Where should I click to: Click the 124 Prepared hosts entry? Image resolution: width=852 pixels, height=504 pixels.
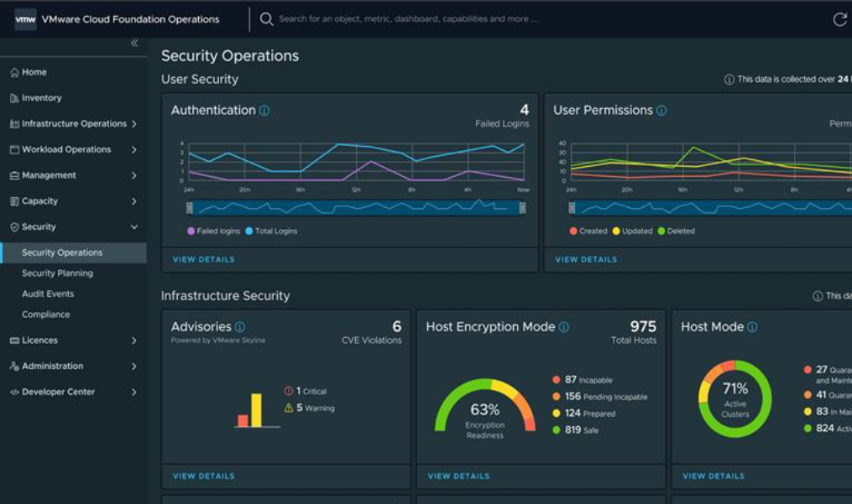584,413
